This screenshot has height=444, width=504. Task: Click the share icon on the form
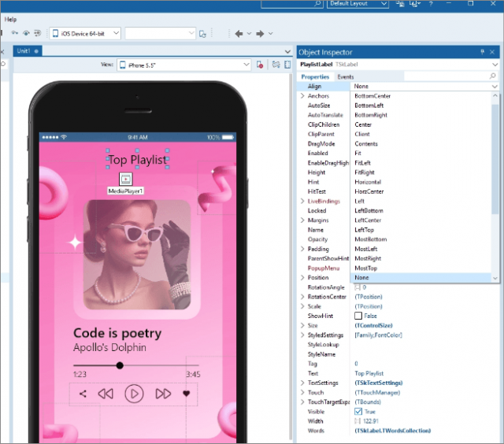click(x=83, y=393)
